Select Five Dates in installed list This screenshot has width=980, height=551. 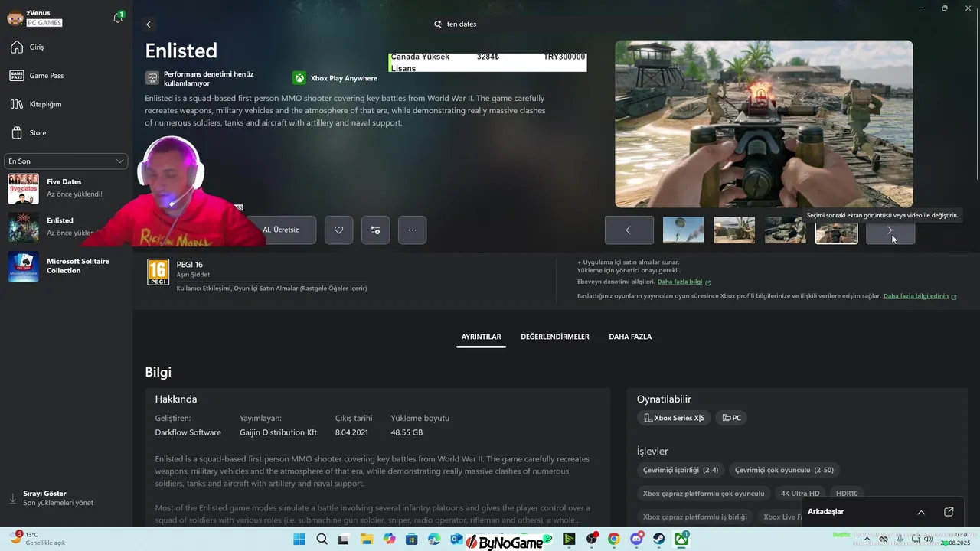[66, 188]
